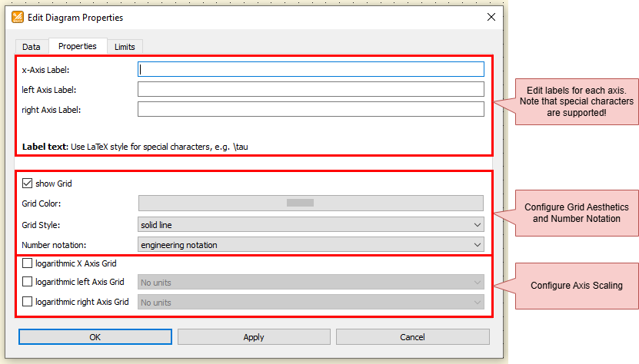Screen dimensions: 639x364
Task: Expand the Number notation dropdown
Action: [311, 245]
